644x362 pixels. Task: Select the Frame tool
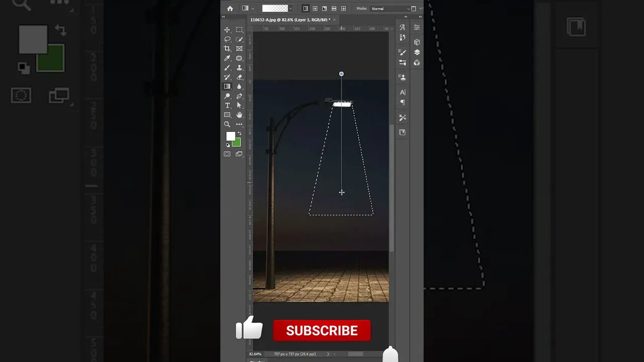click(x=239, y=49)
